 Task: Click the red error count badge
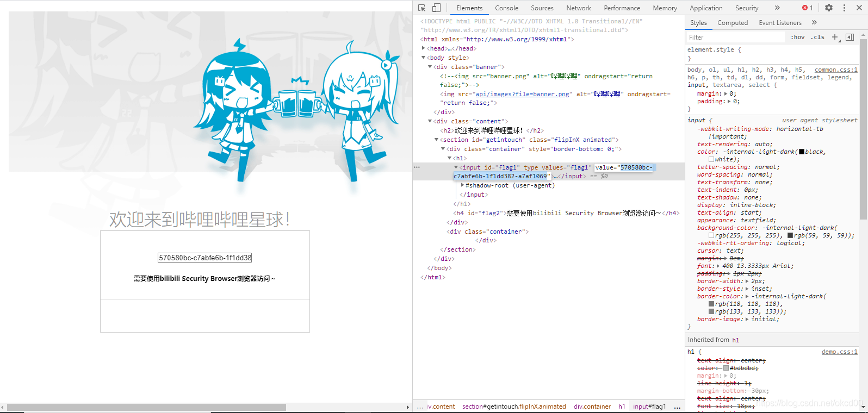coord(808,8)
